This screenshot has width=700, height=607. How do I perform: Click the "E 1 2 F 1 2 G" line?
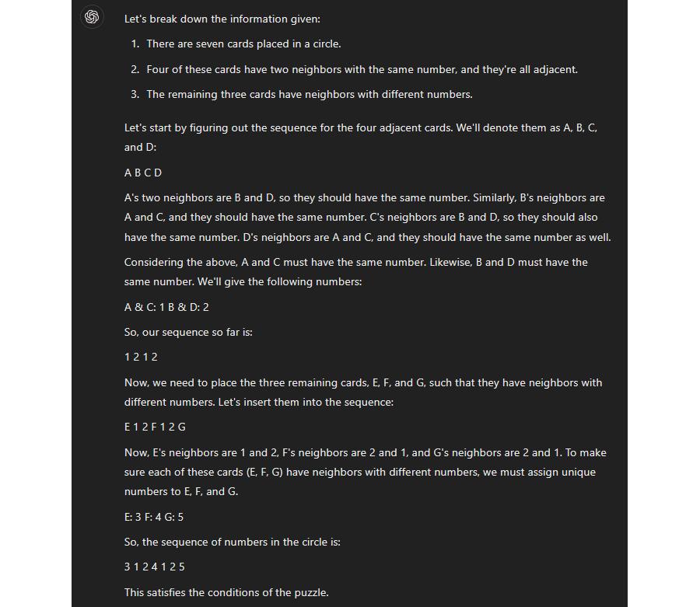[155, 427]
